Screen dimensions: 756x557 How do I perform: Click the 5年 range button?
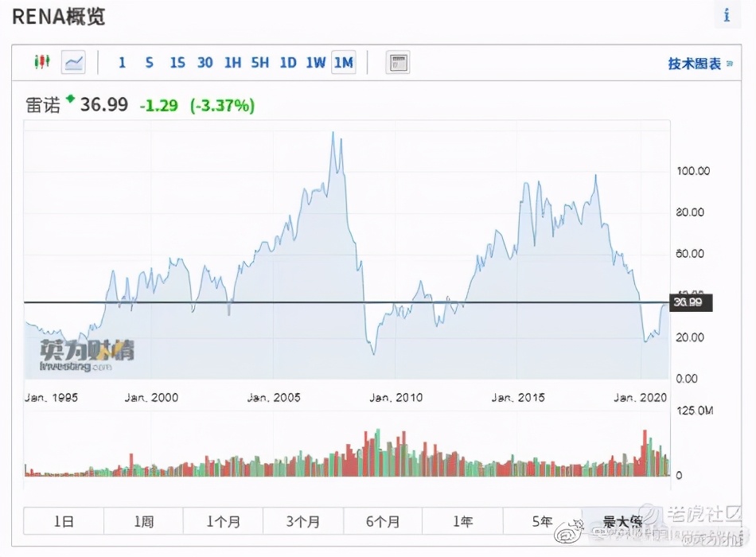[542, 522]
